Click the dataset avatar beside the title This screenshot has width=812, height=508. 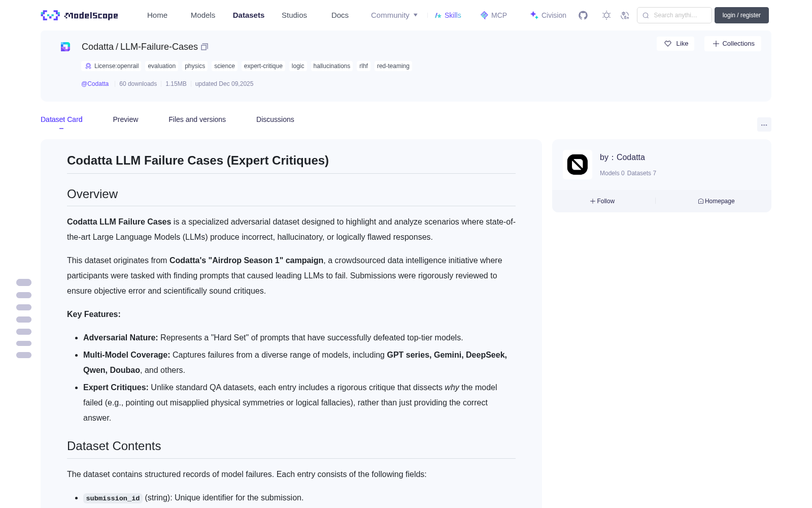pos(65,47)
